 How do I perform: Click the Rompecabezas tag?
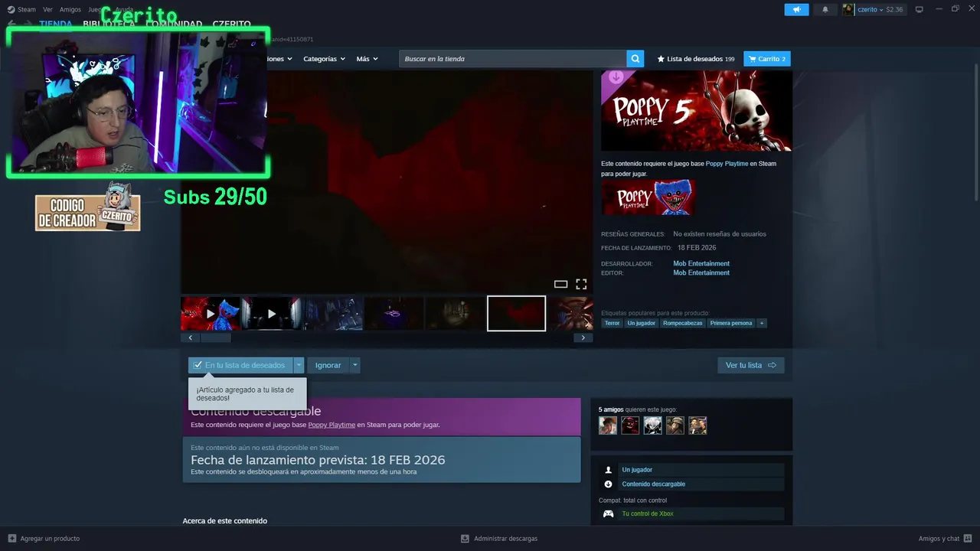tap(683, 323)
